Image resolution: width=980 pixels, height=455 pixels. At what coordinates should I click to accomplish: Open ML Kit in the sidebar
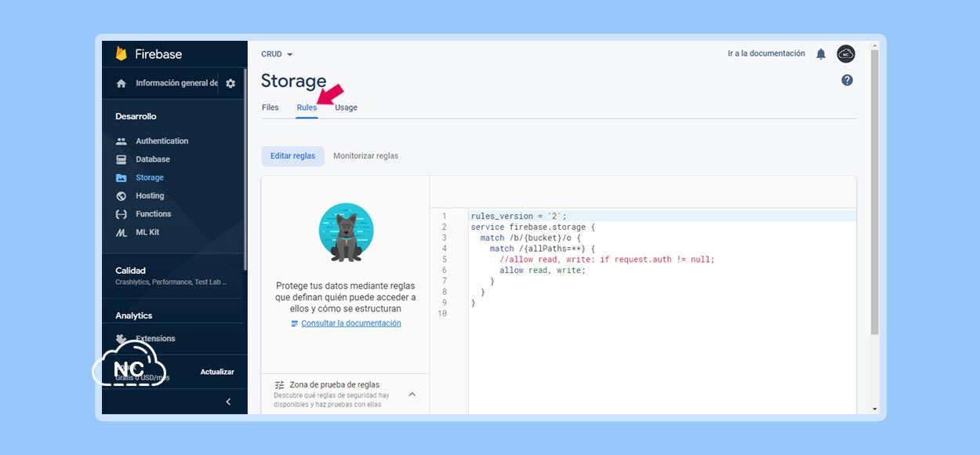tap(147, 232)
